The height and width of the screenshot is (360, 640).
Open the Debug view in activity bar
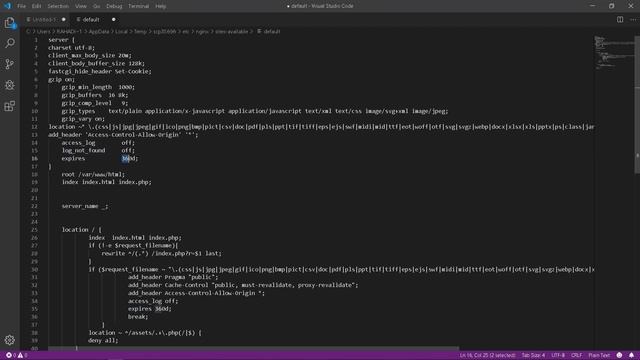10,85
